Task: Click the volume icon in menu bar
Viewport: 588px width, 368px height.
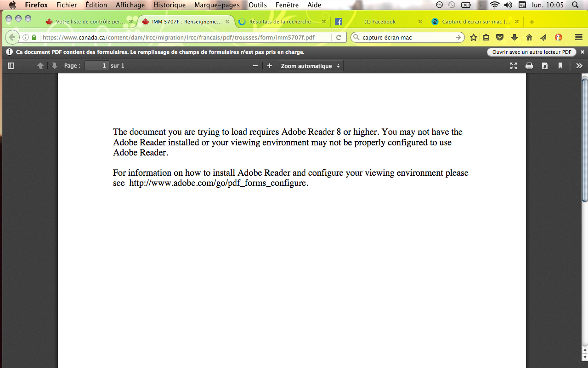Action: pos(508,5)
